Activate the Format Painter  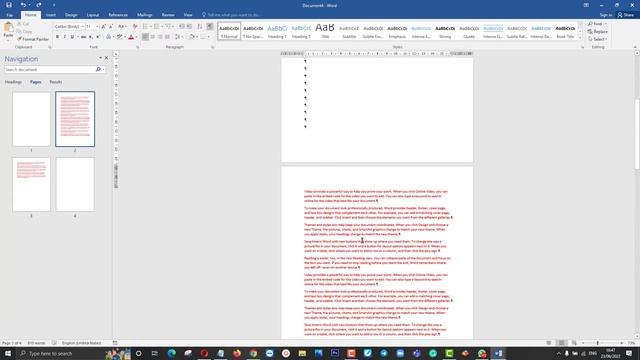[x=33, y=39]
